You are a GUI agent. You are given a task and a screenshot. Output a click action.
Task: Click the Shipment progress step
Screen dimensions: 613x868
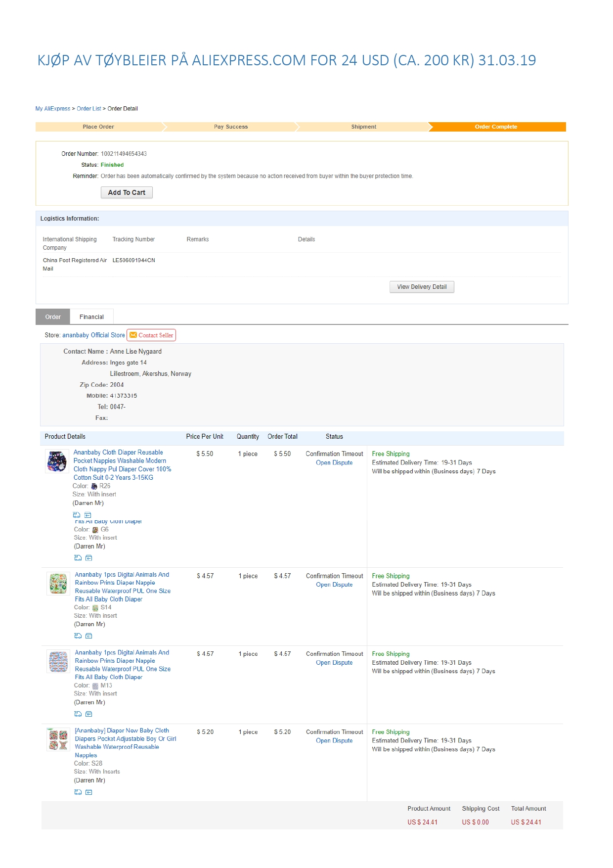[364, 127]
